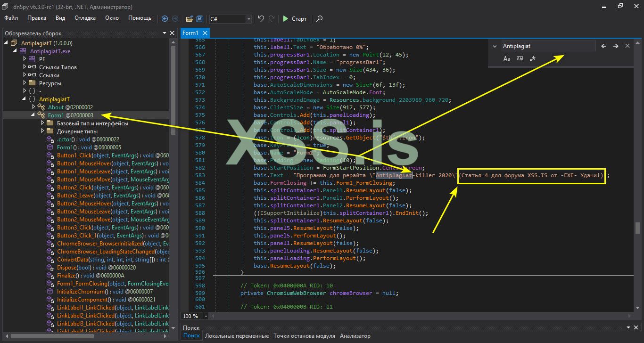
Task: Switch to the Анализатор tab
Action: pos(355,336)
